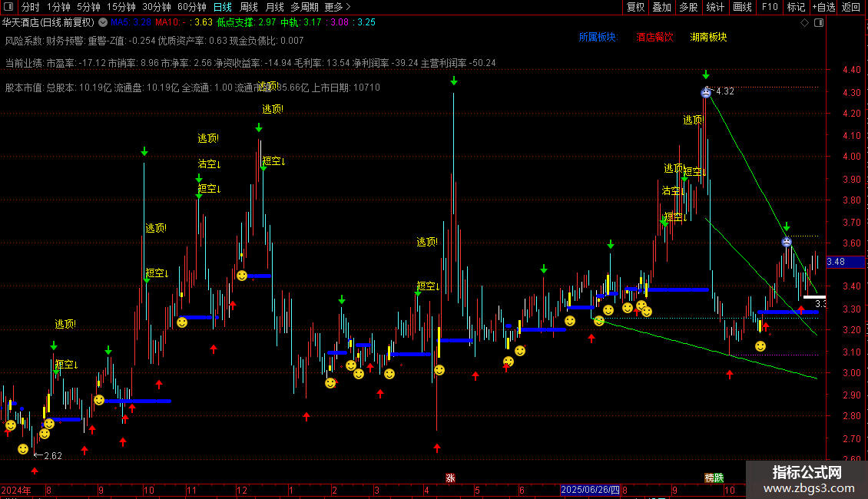Select the 30分钟 period
The height and width of the screenshot is (499, 868).
pos(157,7)
